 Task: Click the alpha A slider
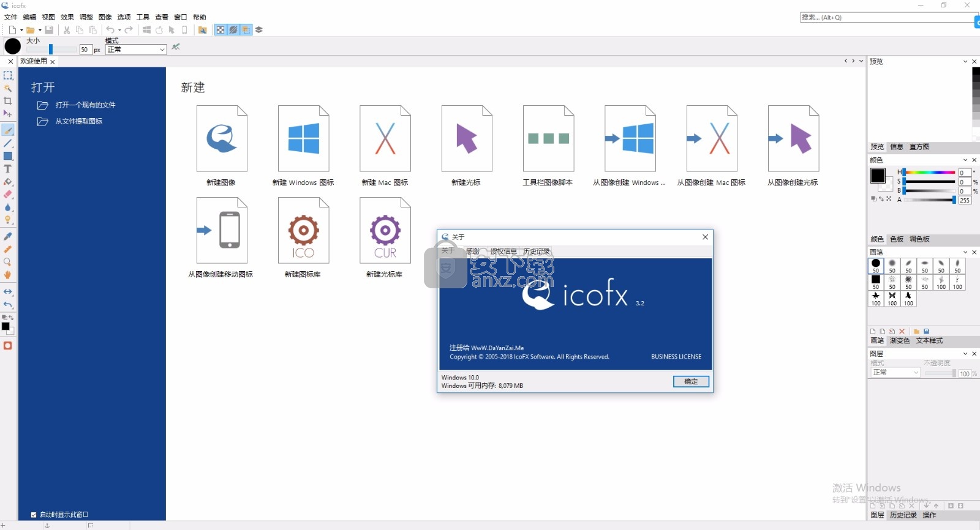coord(929,200)
